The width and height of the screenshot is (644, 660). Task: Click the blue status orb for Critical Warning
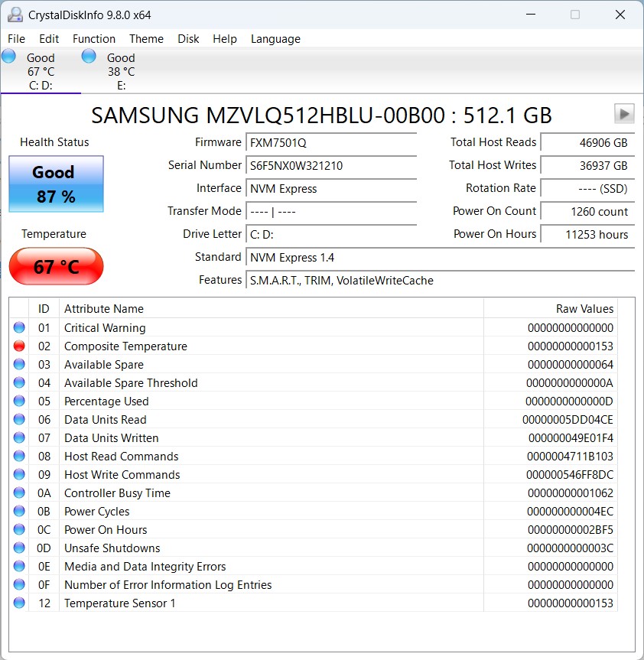tap(19, 328)
